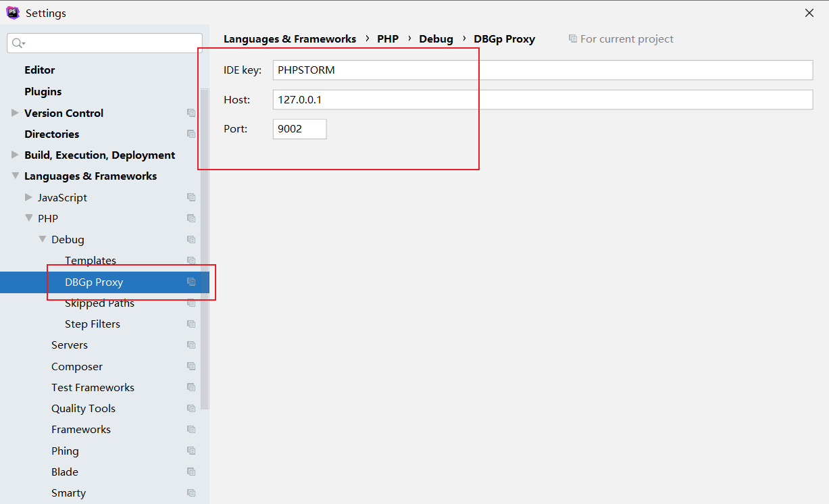Click the settings tree vertical scrollbar
The image size is (829, 504).
205,249
